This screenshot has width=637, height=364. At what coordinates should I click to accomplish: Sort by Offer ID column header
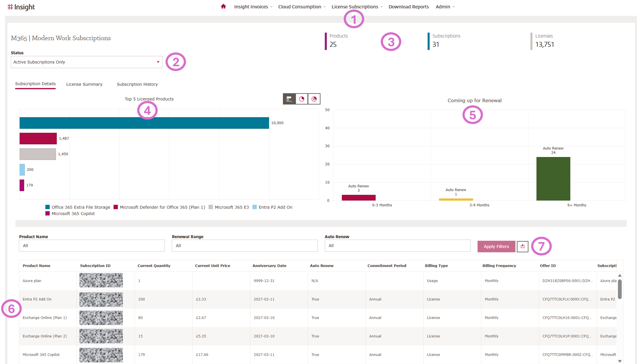tap(548, 265)
